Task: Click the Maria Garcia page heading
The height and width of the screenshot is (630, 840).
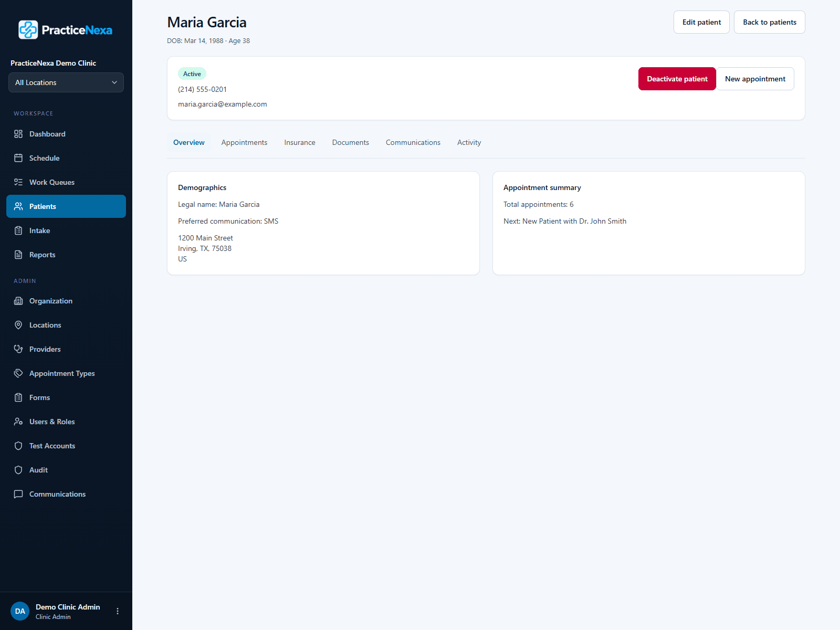Action: [x=207, y=22]
